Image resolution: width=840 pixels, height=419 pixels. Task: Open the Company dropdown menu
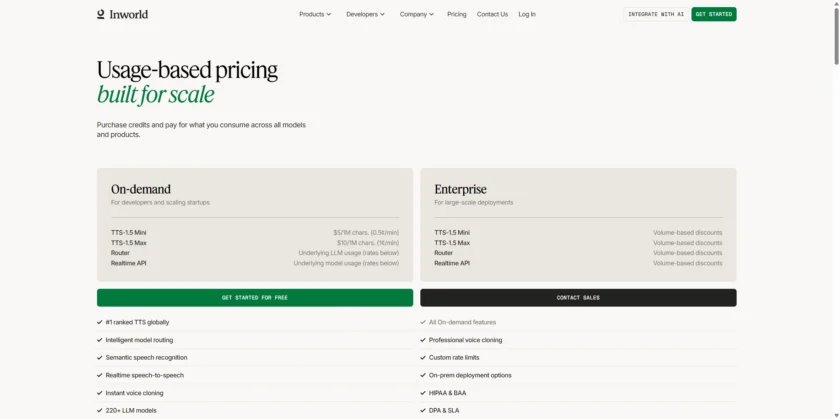click(x=417, y=14)
